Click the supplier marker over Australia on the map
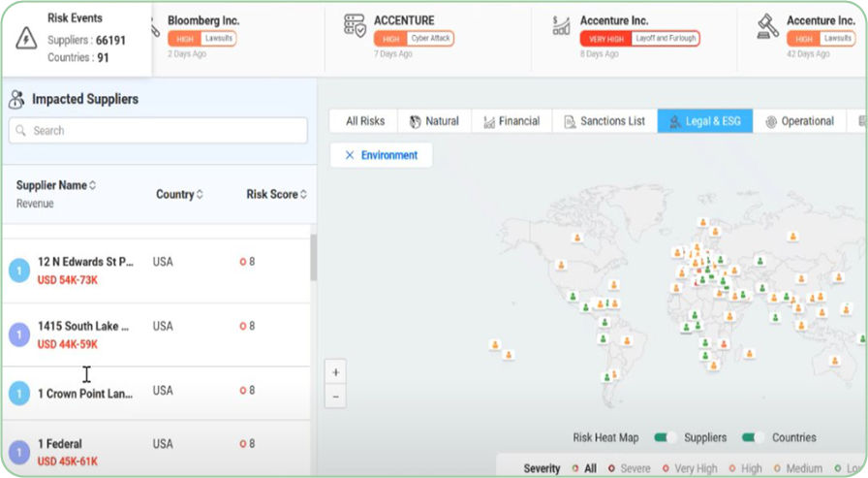 point(835,361)
